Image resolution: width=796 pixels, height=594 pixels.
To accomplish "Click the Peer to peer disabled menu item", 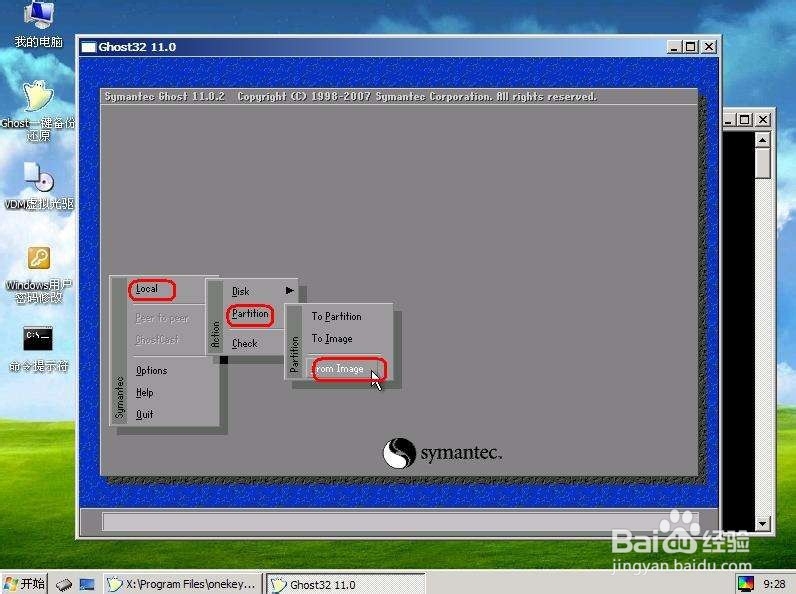I will (162, 318).
